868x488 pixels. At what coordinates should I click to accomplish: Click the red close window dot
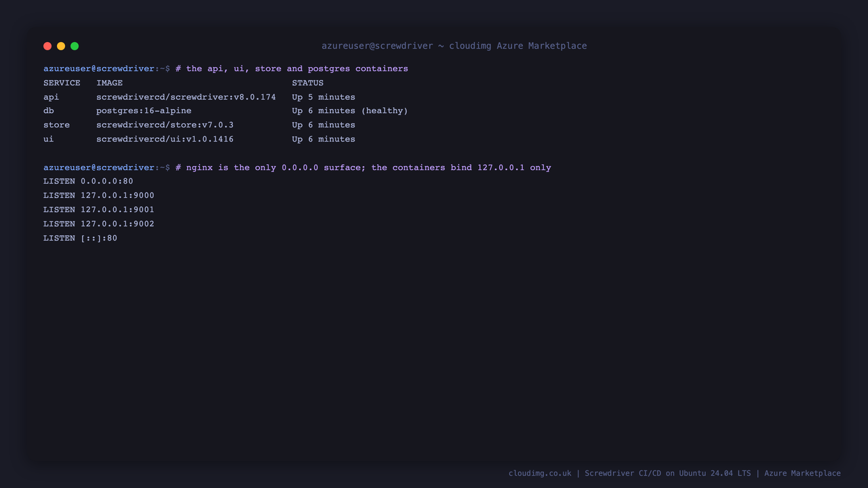(47, 46)
